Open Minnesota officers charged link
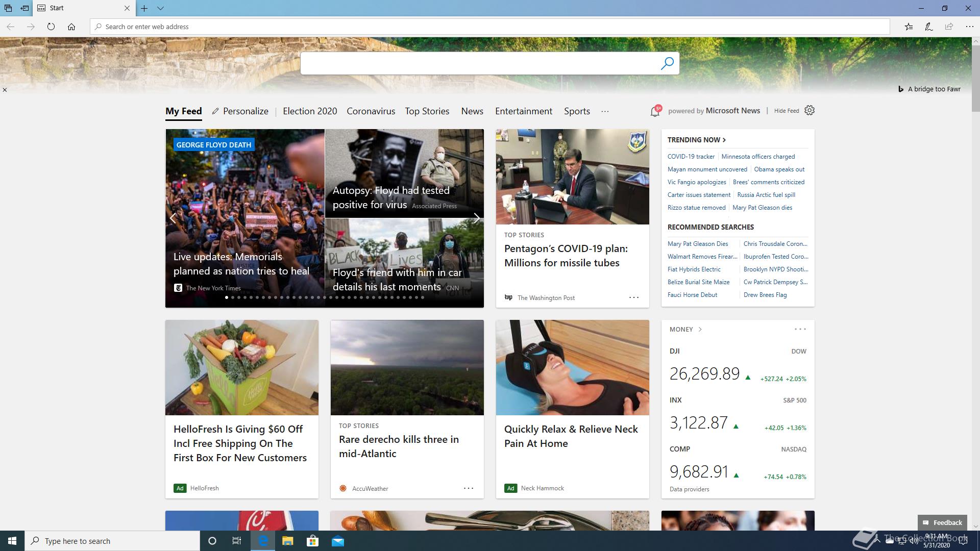This screenshot has width=980, height=551. point(758,157)
